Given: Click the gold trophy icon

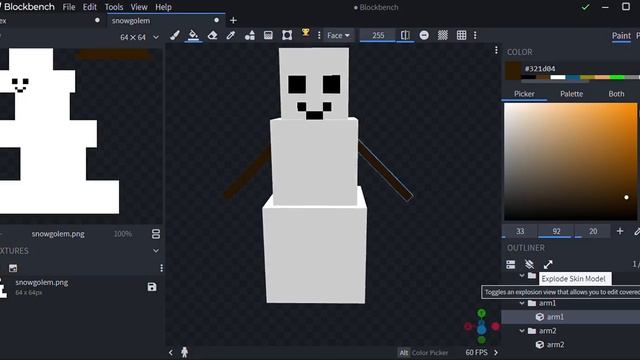Looking at the screenshot, I should [305, 33].
